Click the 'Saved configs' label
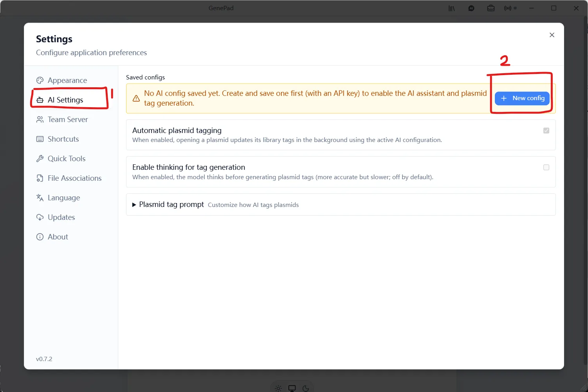588x392 pixels. pyautogui.click(x=145, y=77)
